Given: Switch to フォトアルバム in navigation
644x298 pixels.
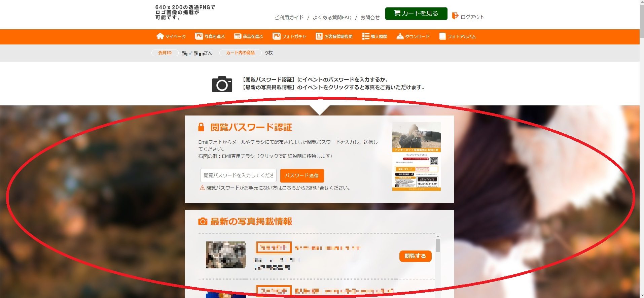Looking at the screenshot, I should pos(457,36).
